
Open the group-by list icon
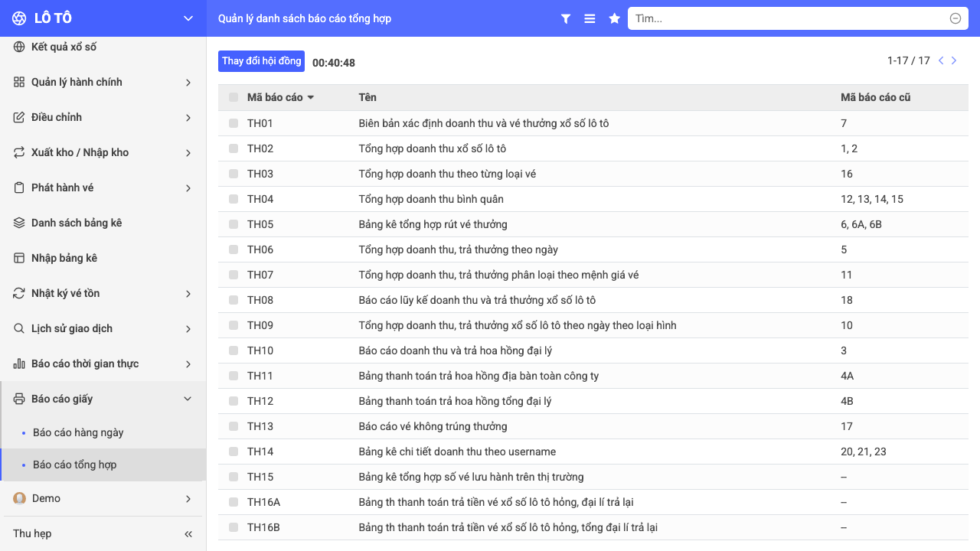[x=590, y=18]
